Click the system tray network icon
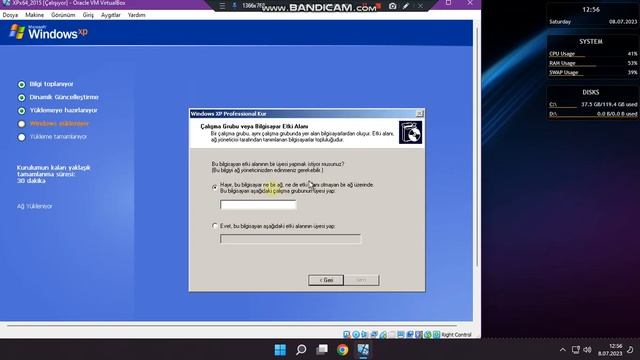 point(576,350)
